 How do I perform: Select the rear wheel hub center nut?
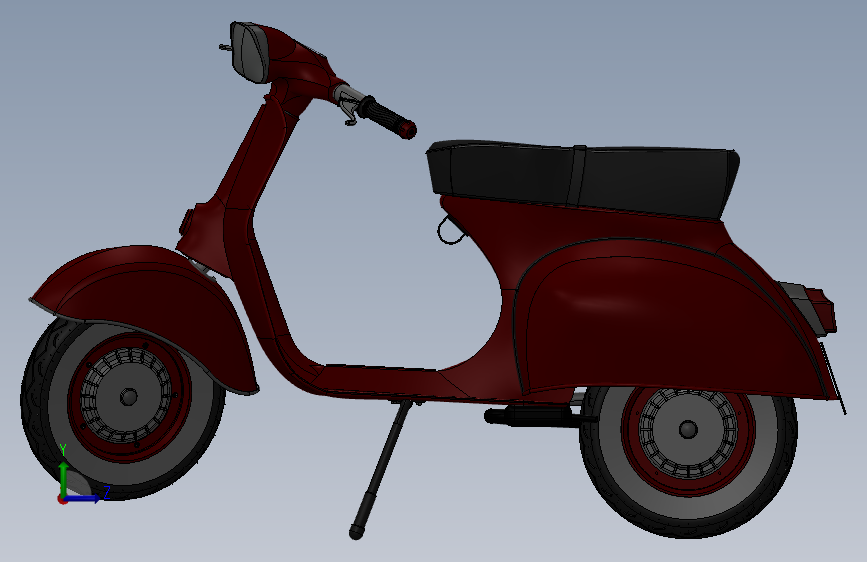point(688,429)
